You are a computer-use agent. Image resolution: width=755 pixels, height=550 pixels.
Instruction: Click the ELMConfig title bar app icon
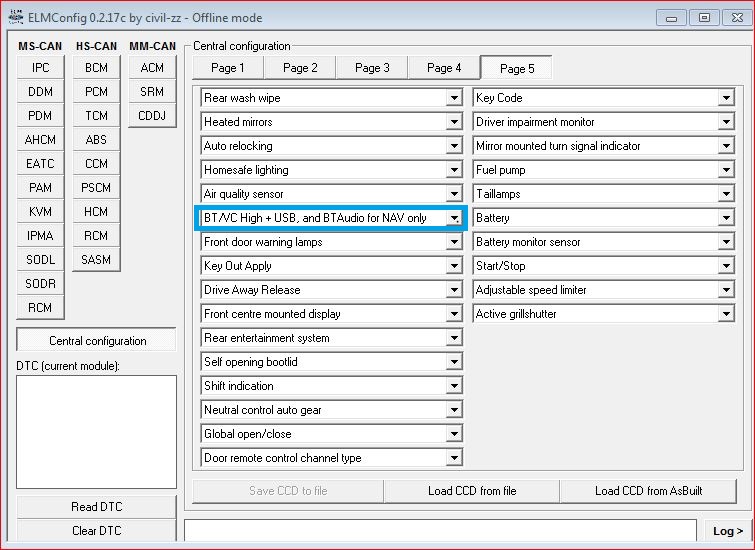(13, 18)
